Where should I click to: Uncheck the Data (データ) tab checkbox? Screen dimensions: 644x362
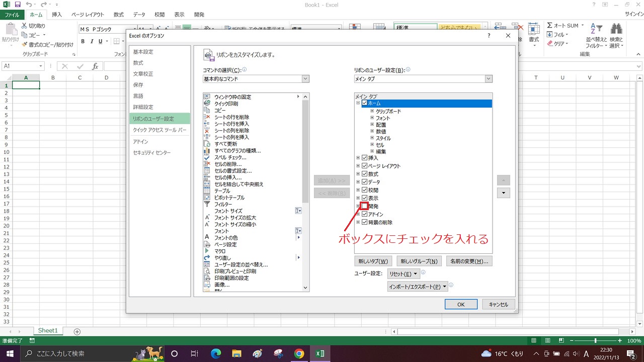(x=365, y=182)
